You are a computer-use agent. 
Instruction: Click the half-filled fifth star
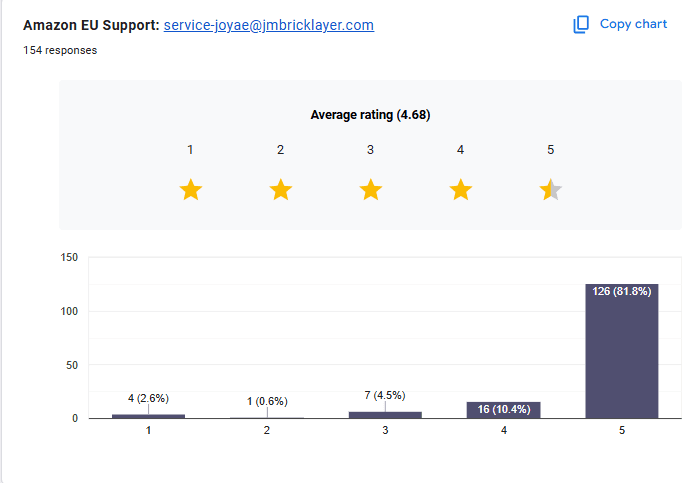point(551,190)
